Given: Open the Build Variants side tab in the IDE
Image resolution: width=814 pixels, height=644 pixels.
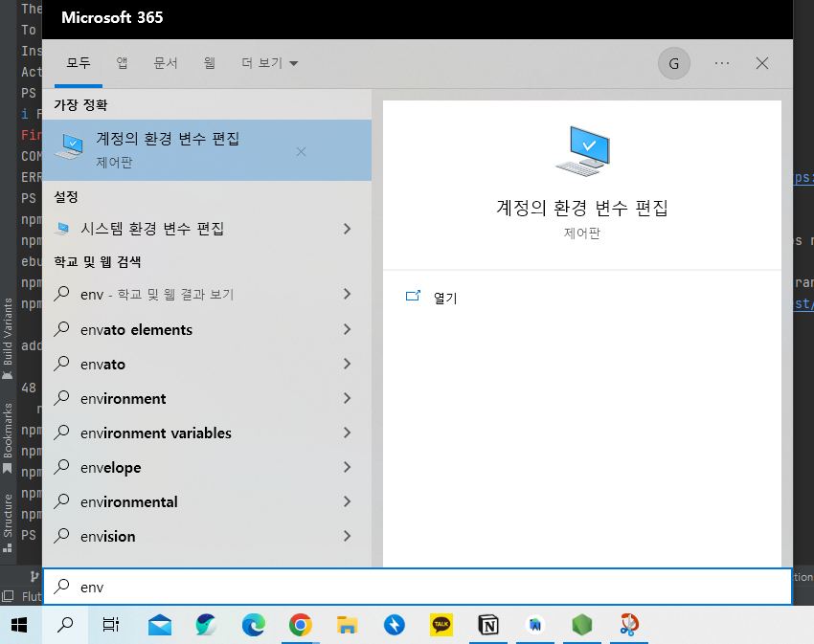Looking at the screenshot, I should [8, 338].
